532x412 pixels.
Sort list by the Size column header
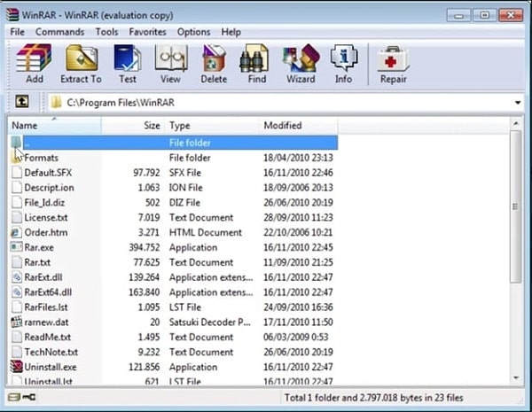[x=133, y=126]
